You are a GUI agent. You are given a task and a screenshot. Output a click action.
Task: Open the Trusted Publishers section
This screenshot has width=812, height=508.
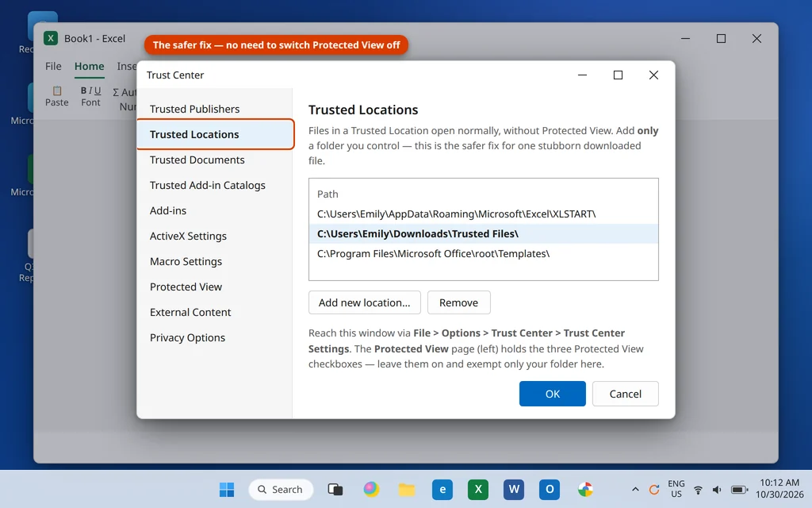(194, 109)
